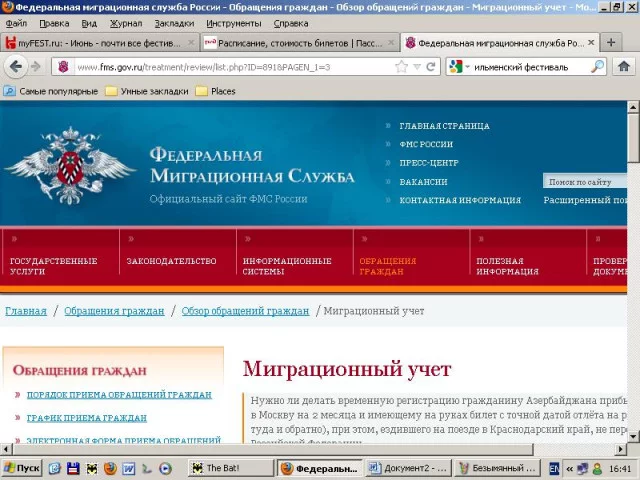This screenshot has width=640, height=480.
Task: Open the address history dropdown arrow
Action: pos(417,67)
